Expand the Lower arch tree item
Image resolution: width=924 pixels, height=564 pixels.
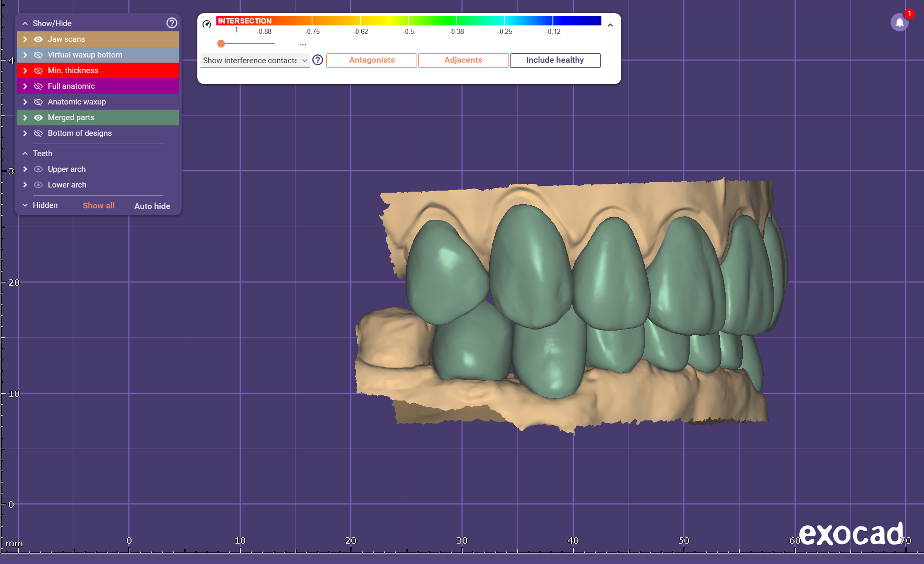tap(25, 185)
